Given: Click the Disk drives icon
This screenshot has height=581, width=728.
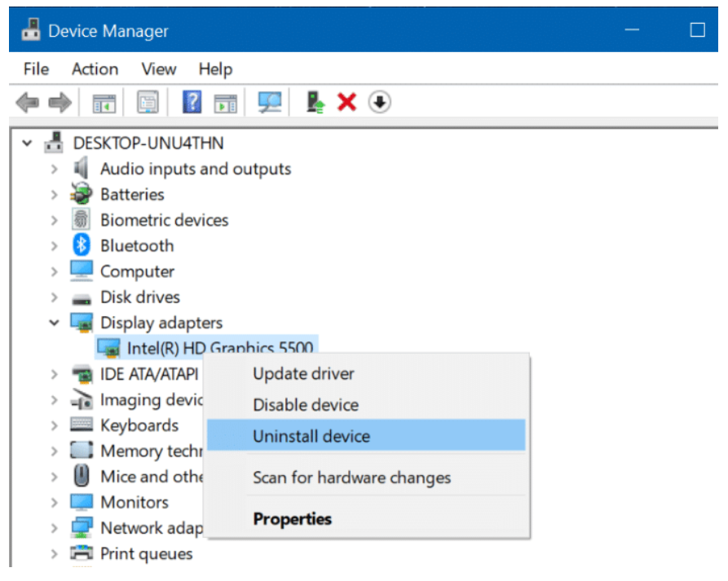Looking at the screenshot, I should coord(82,299).
